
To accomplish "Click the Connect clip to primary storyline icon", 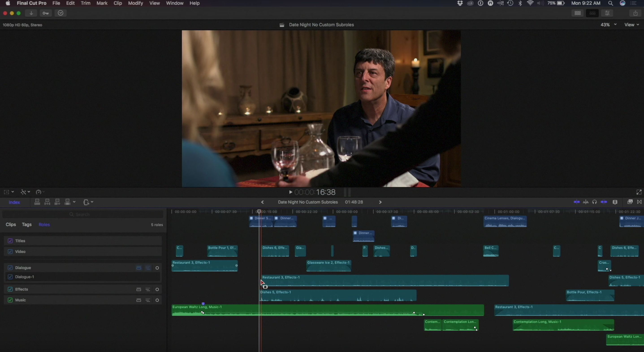I will pos(37,202).
